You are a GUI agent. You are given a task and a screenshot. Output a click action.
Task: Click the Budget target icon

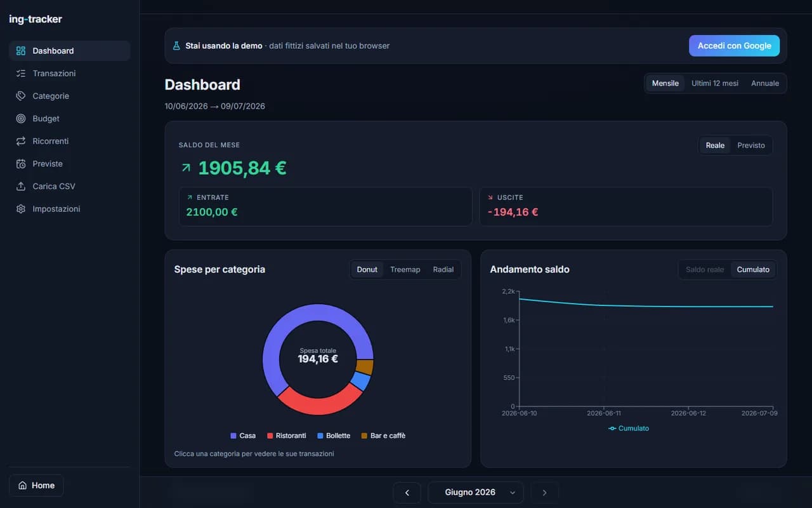(x=21, y=119)
